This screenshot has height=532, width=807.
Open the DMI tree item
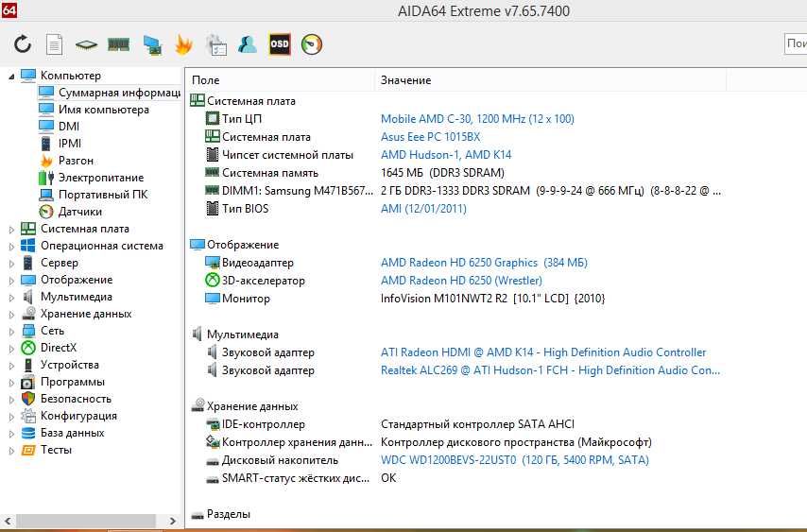pyautogui.click(x=68, y=127)
